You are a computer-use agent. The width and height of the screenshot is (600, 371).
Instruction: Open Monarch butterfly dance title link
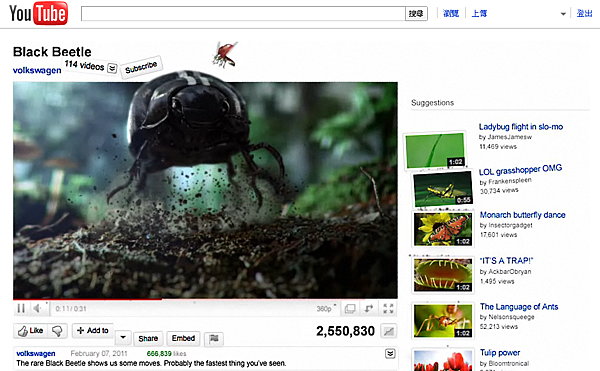522,215
